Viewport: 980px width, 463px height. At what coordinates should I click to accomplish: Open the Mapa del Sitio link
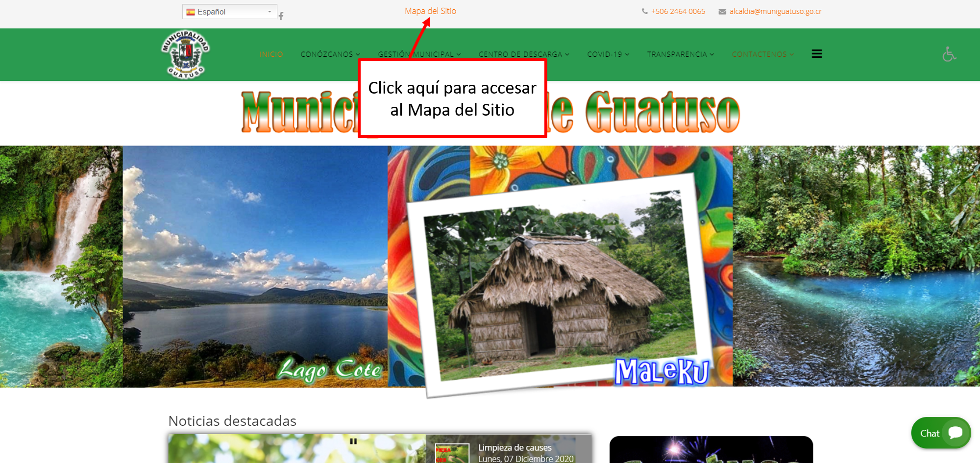click(x=430, y=11)
